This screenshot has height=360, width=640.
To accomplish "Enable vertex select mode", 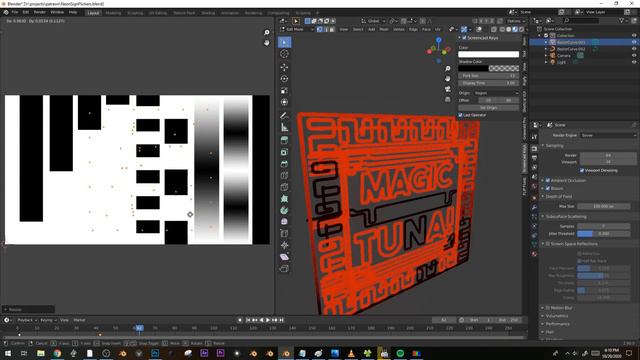I will (320, 29).
